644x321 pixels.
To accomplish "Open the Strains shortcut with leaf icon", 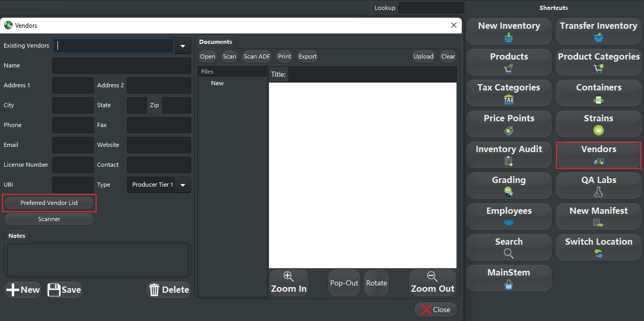I will [x=598, y=123].
